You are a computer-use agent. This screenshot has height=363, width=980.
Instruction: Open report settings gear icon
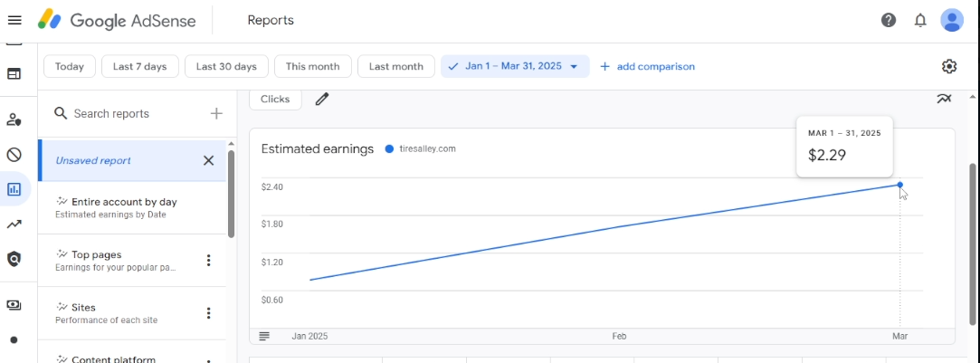(x=948, y=66)
